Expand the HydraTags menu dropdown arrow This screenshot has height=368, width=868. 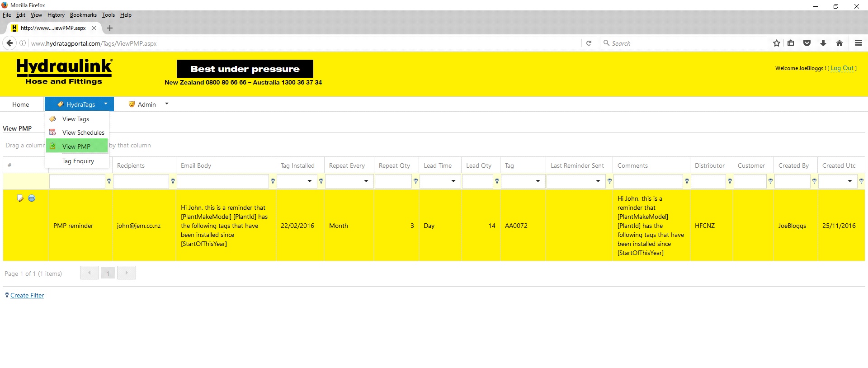(106, 104)
